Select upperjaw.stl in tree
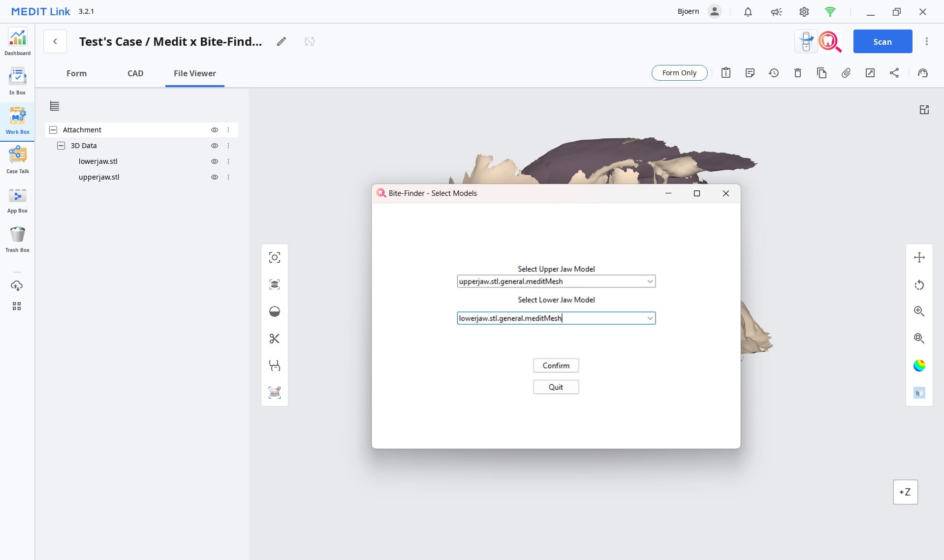This screenshot has width=944, height=560. coord(99,177)
